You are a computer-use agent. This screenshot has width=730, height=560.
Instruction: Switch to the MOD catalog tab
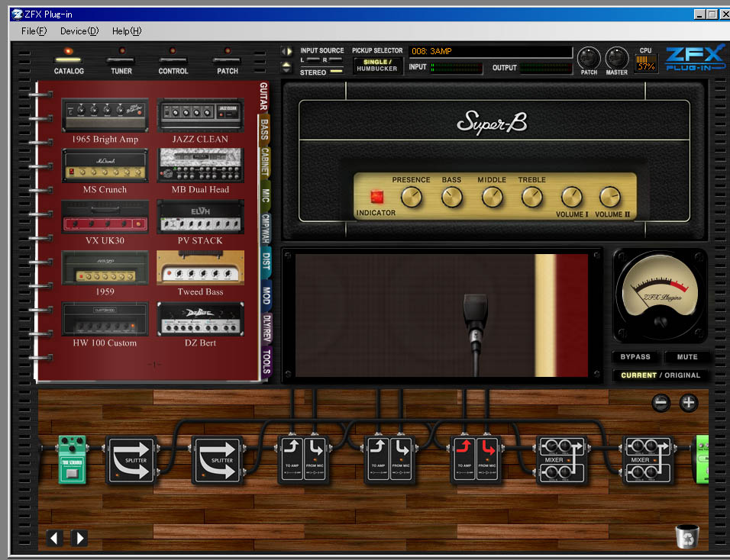[x=266, y=295]
